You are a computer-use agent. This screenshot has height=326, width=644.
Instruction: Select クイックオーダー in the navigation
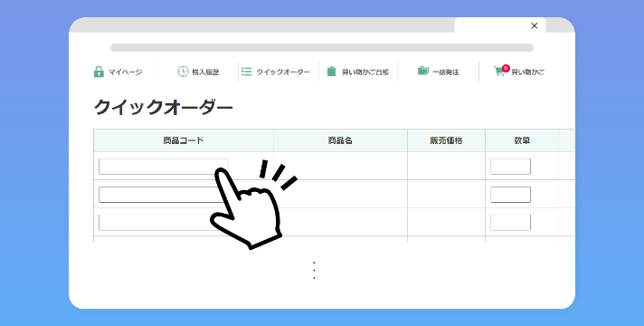point(283,72)
